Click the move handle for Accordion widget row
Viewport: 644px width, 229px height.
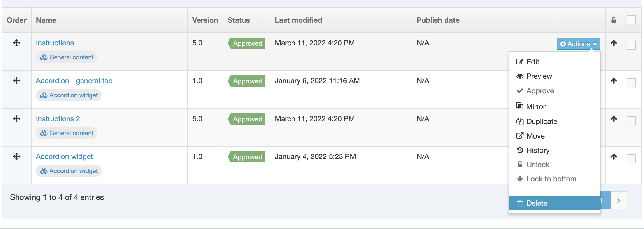tap(17, 156)
